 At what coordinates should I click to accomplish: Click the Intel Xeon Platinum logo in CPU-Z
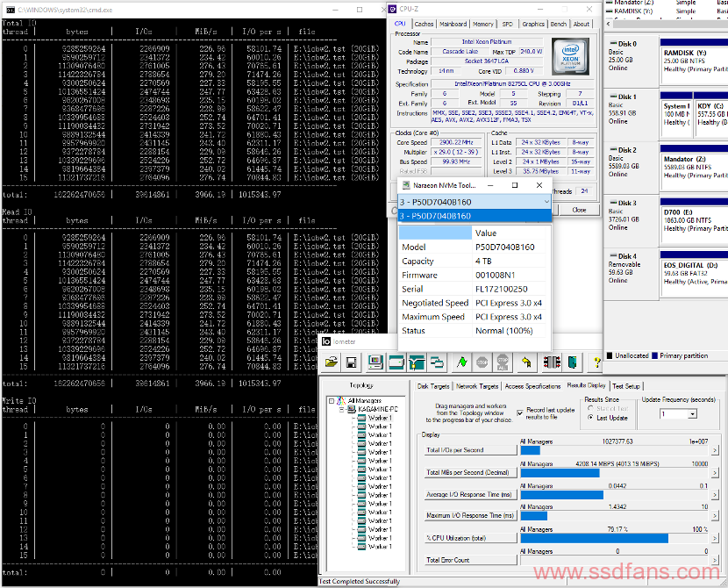click(570, 56)
